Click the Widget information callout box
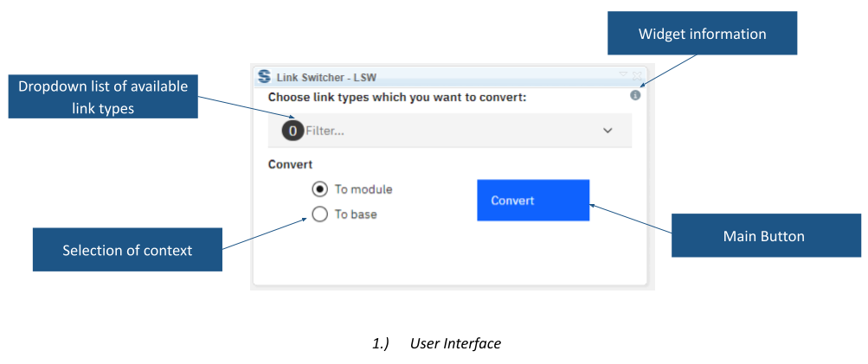The width and height of the screenshot is (868, 364). click(x=702, y=33)
